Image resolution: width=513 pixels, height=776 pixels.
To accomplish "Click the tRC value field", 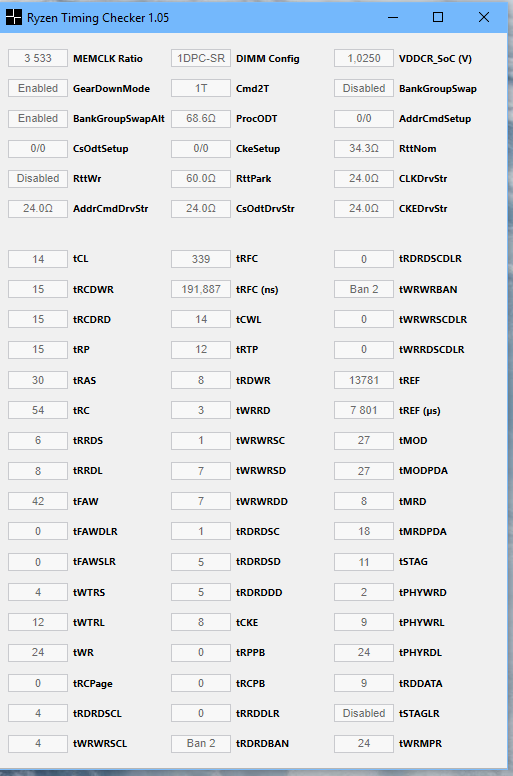I will 38,410.
